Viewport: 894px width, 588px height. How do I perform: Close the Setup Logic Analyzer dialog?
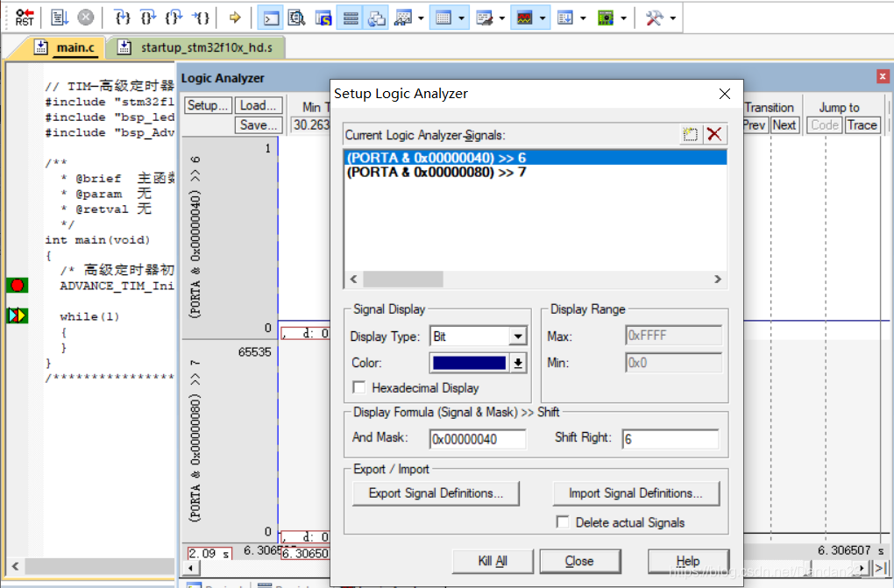pyautogui.click(x=725, y=94)
